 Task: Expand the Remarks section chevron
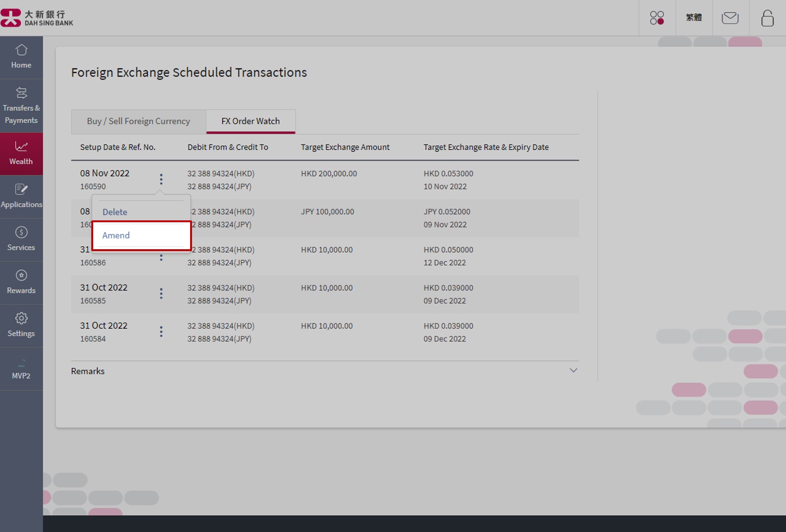click(x=573, y=370)
